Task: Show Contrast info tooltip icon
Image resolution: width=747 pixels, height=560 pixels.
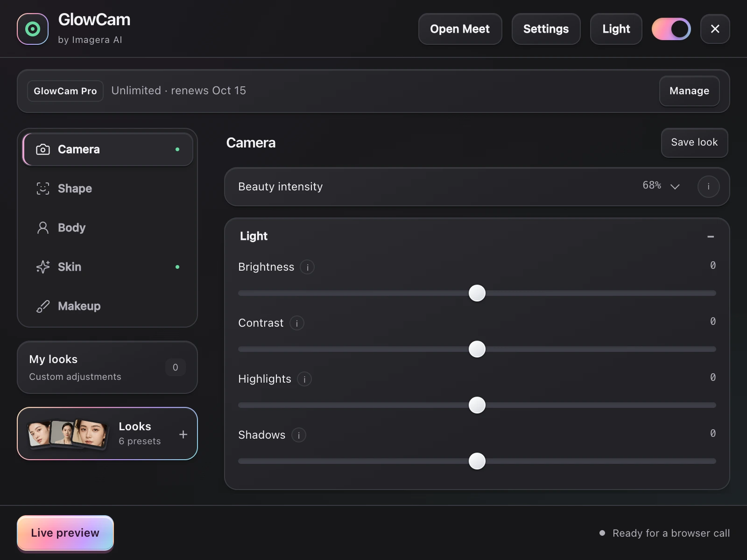Action: coord(297,323)
